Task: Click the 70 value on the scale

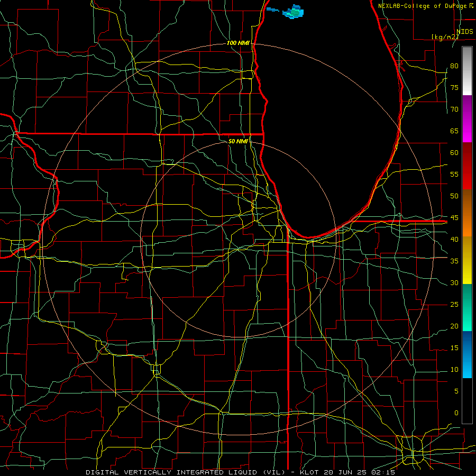Action: coord(454,109)
